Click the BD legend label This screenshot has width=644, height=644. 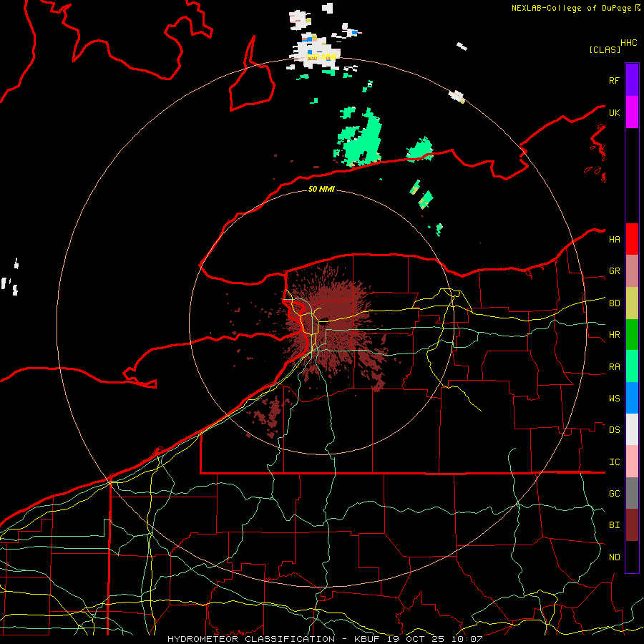tap(615, 303)
